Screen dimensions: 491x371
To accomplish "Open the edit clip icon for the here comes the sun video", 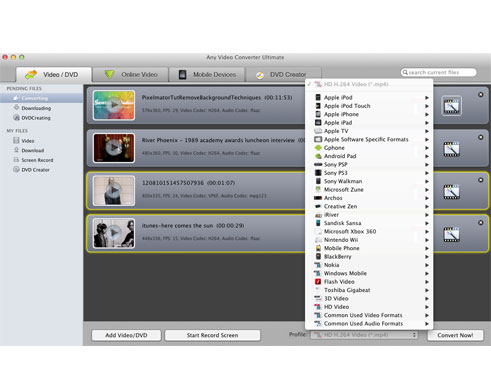I will (451, 234).
